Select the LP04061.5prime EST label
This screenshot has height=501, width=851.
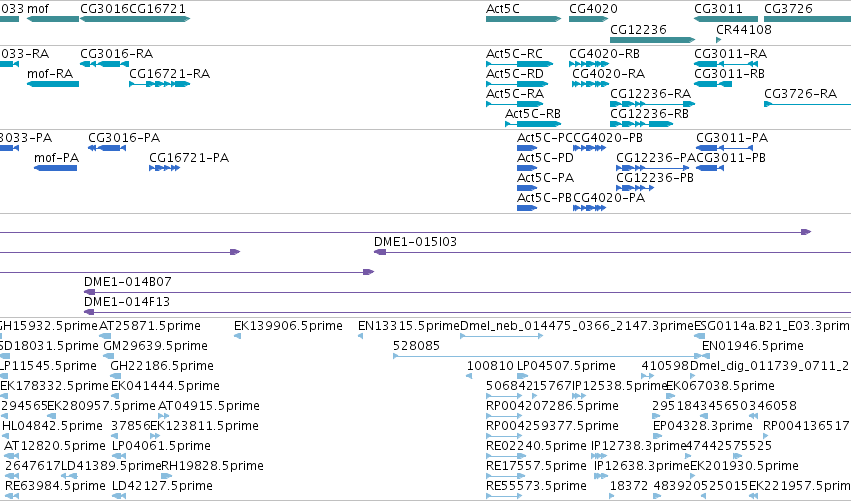point(161,447)
